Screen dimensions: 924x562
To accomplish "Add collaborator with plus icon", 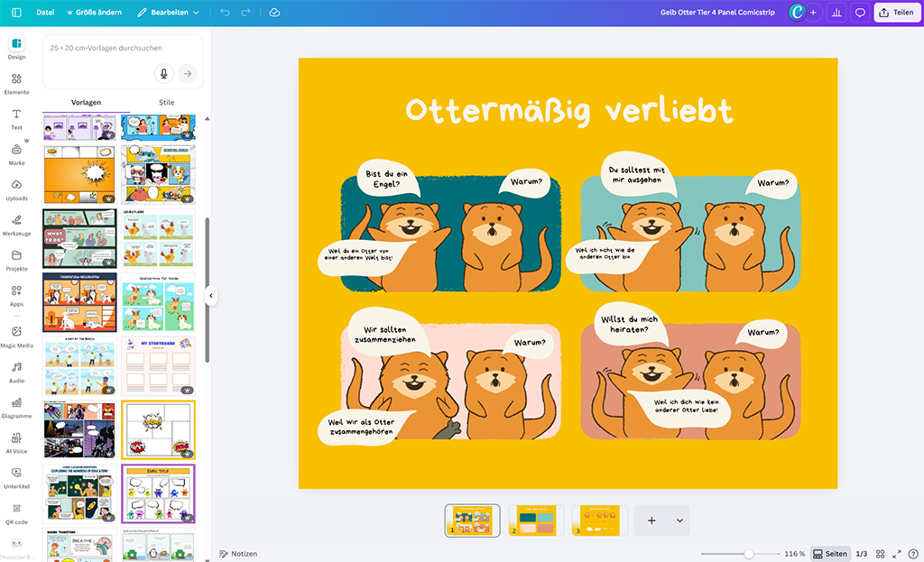I will point(813,13).
